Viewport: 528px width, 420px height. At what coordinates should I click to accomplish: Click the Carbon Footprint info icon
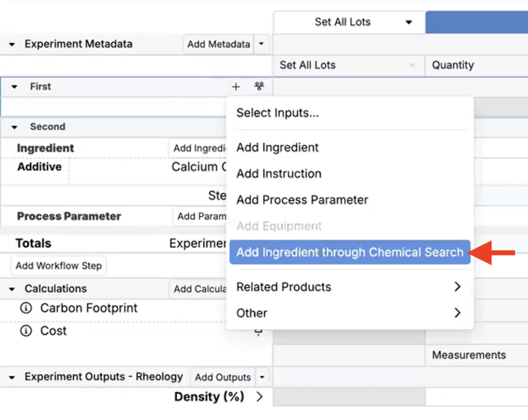coord(25,308)
